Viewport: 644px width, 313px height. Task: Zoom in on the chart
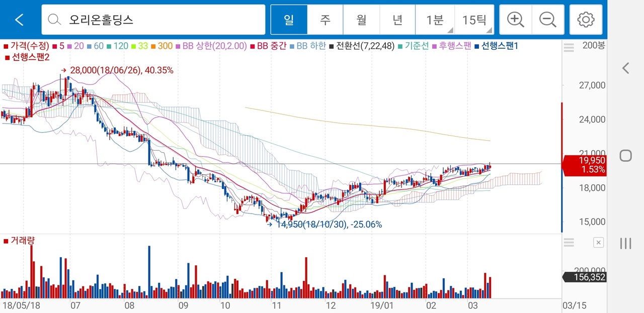click(x=516, y=20)
